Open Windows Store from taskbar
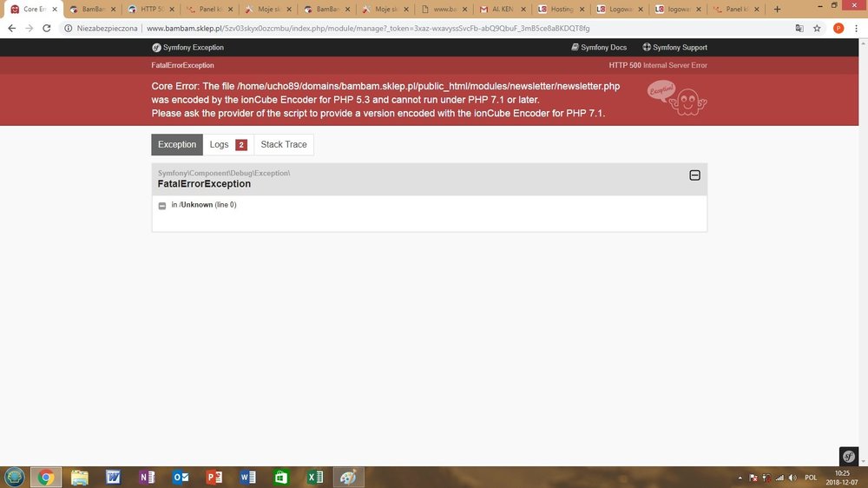The image size is (868, 488). pyautogui.click(x=281, y=477)
